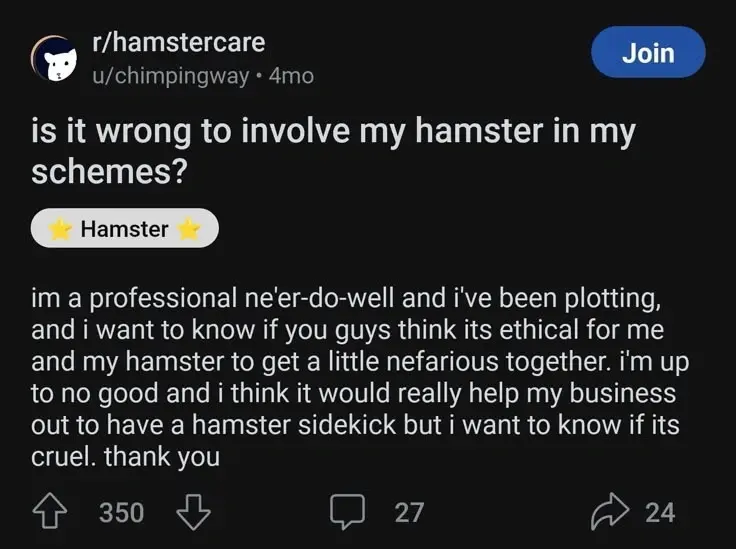
Task: Open the post titled 'is it wrong to involve my hamster'
Action: pyautogui.click(x=333, y=151)
